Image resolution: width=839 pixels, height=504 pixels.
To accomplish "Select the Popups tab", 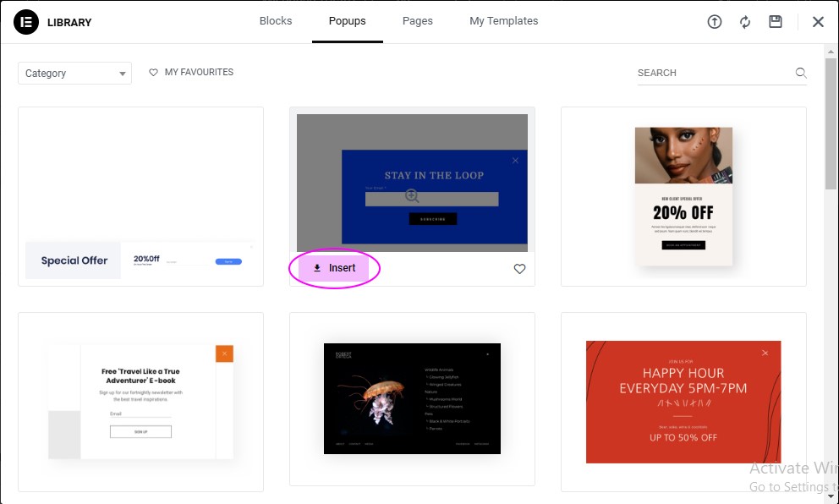I will [x=348, y=21].
